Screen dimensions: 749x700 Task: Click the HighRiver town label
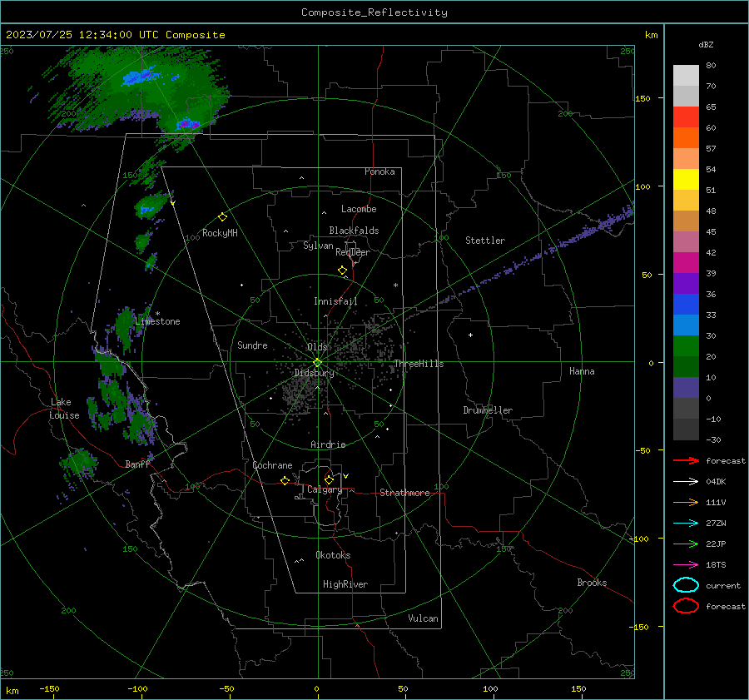point(345,584)
